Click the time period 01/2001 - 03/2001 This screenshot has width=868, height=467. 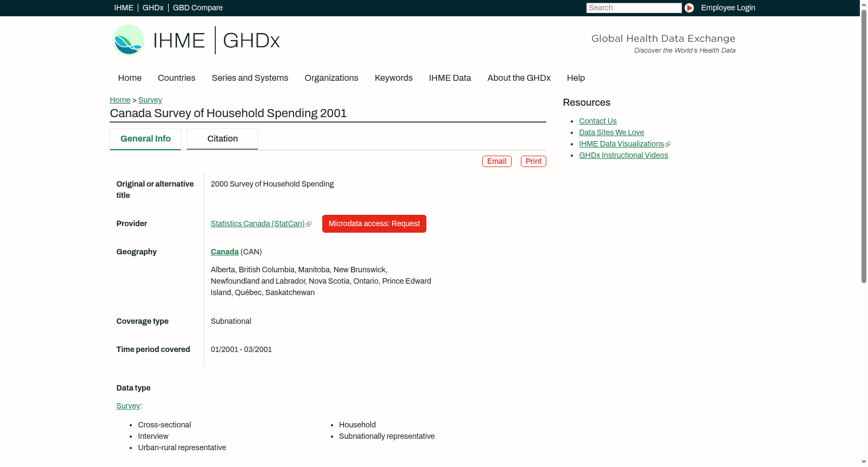click(241, 349)
